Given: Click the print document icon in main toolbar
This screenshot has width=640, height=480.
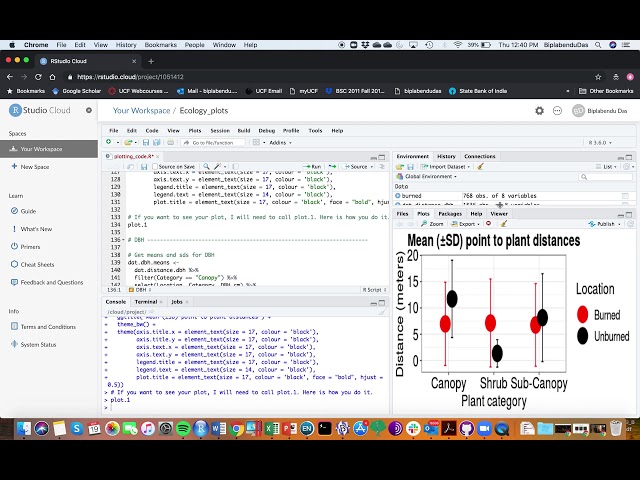Looking at the screenshot, I should (x=171, y=142).
